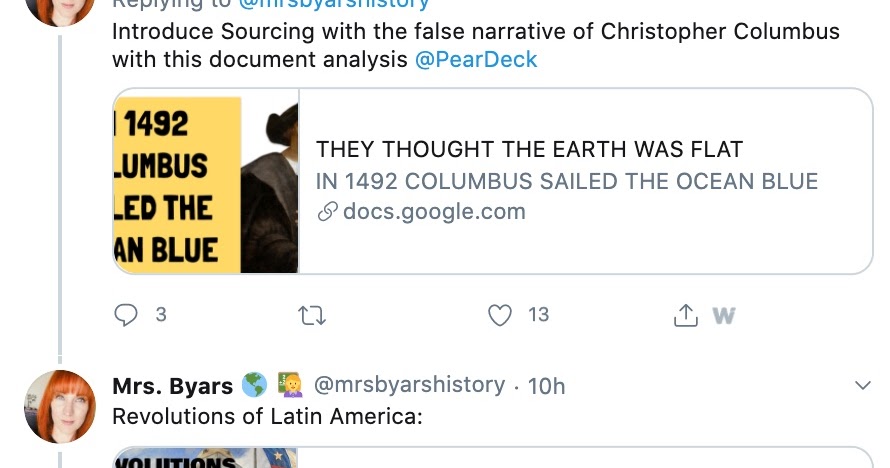The height and width of the screenshot is (468, 890).
Task: Click the Mrs. Byars display name
Action: (x=172, y=385)
